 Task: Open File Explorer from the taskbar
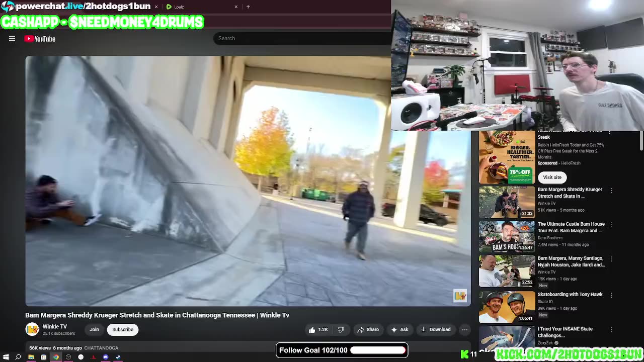(31, 357)
